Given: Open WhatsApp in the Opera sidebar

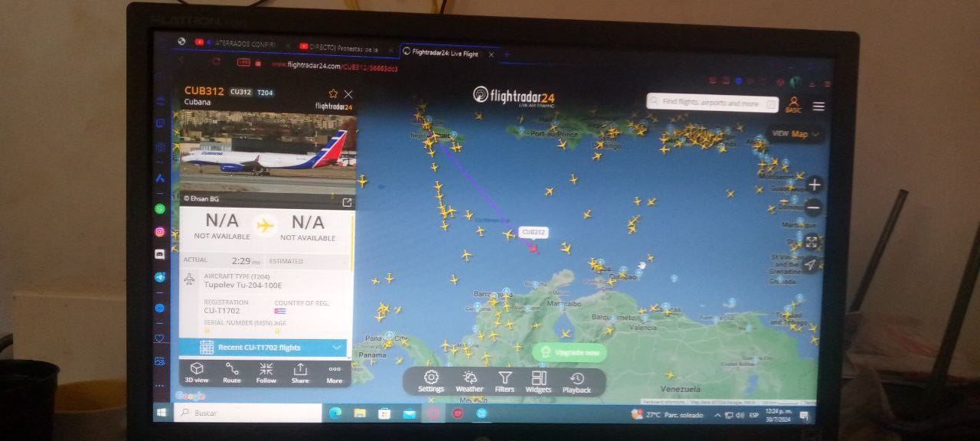Looking at the screenshot, I should (x=159, y=208).
